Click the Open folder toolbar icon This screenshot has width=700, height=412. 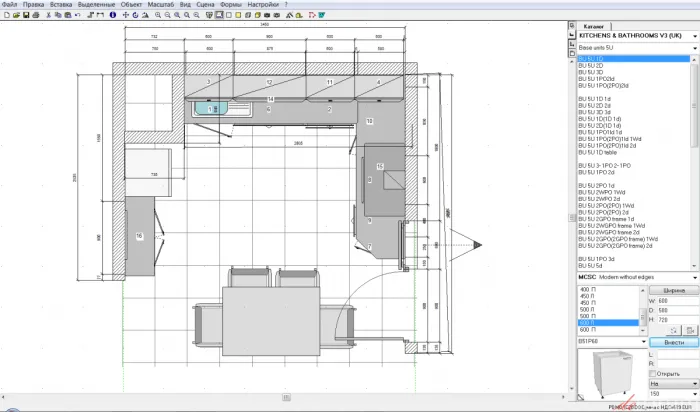click(x=15, y=16)
